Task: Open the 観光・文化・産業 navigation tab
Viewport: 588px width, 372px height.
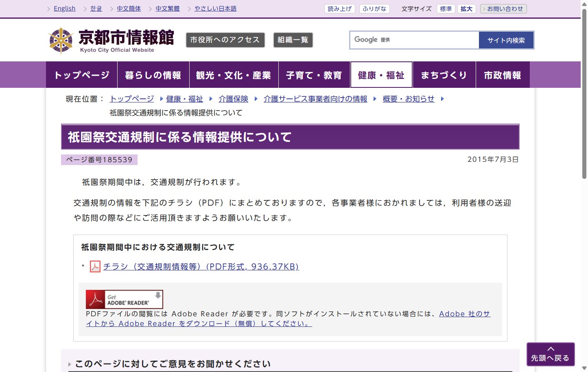Action: pyautogui.click(x=234, y=75)
